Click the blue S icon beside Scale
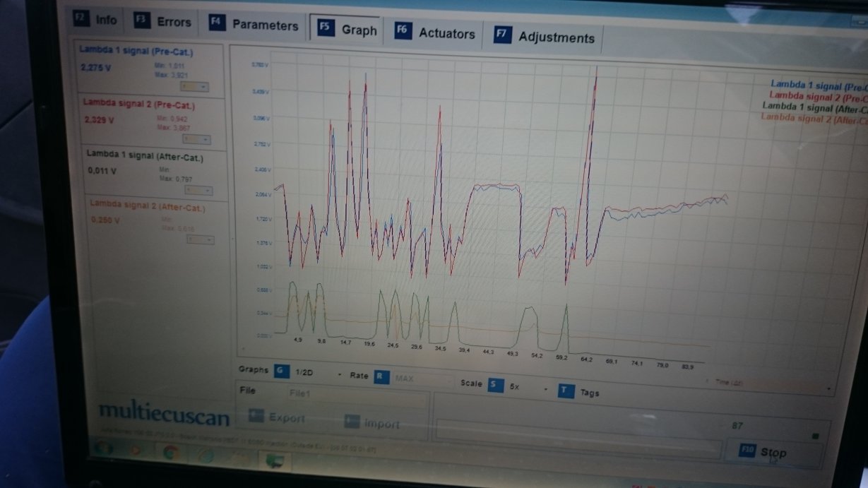This screenshot has width=868, height=488. 496,385
